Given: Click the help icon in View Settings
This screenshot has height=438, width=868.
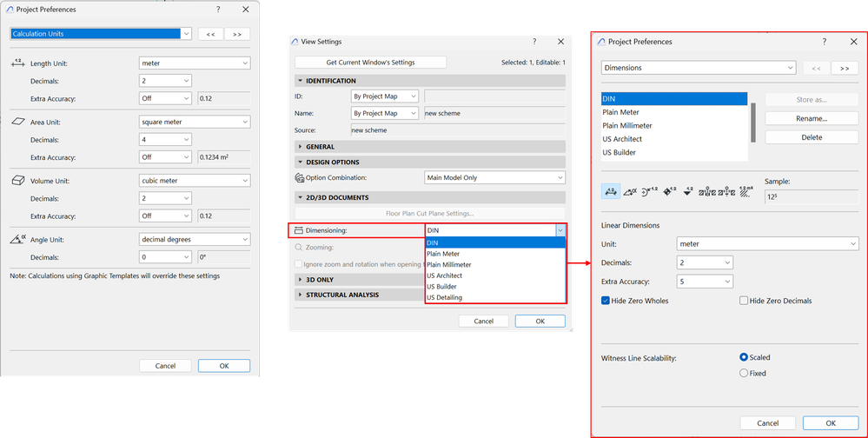Looking at the screenshot, I should pos(534,42).
